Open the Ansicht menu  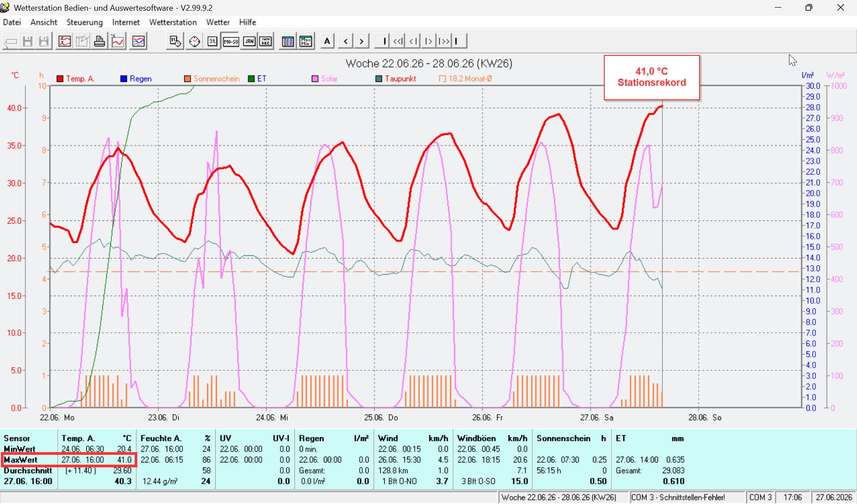click(44, 22)
